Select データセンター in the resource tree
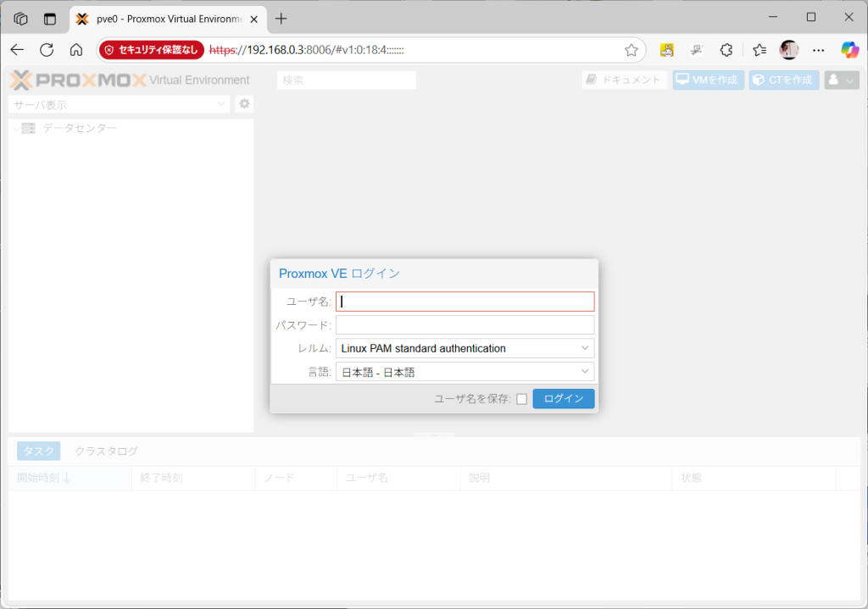 (x=80, y=128)
